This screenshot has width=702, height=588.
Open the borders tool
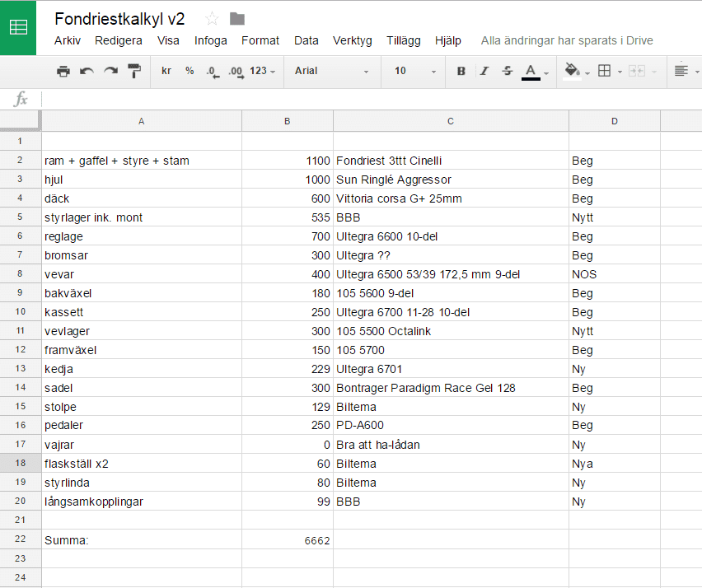pyautogui.click(x=605, y=71)
